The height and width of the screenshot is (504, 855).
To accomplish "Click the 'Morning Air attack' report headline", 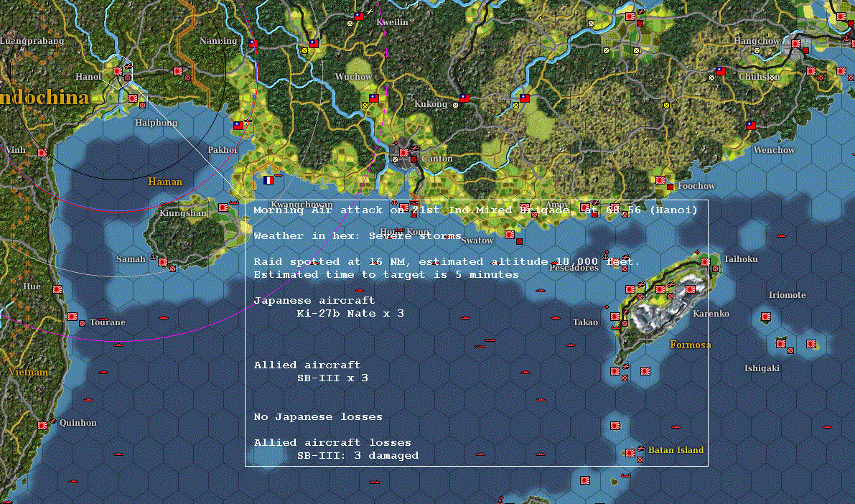I will click(475, 210).
